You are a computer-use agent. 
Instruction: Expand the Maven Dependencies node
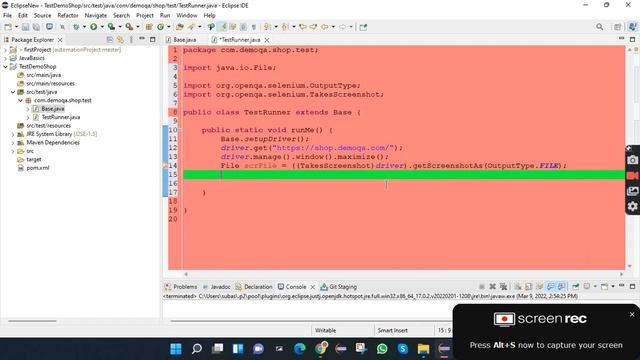click(x=13, y=143)
